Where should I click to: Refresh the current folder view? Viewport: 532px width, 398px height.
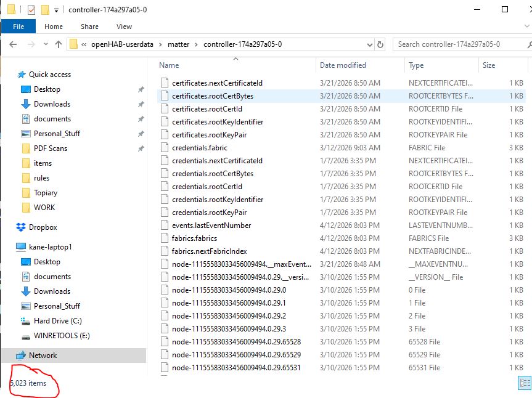380,44
